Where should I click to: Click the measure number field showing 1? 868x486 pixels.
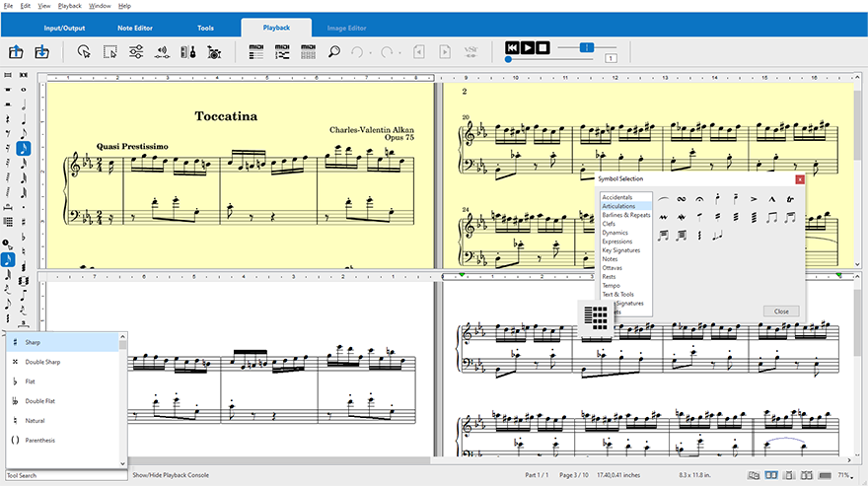pos(611,59)
